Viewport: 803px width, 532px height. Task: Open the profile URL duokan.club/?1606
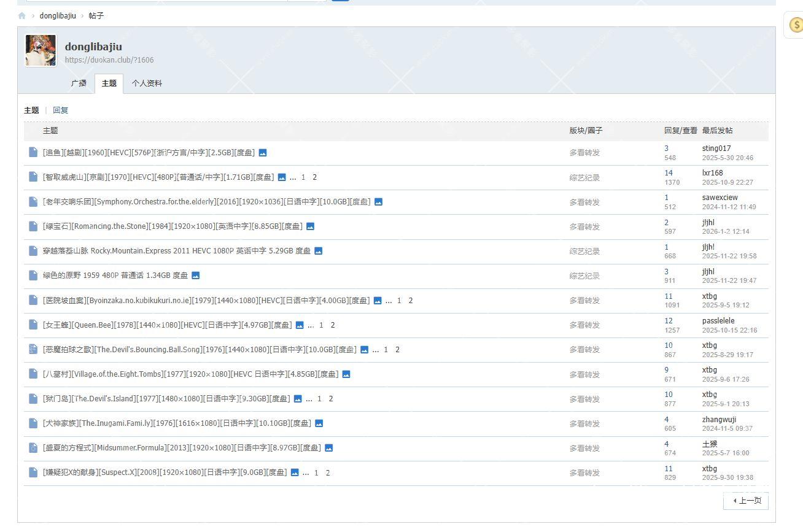[109, 60]
